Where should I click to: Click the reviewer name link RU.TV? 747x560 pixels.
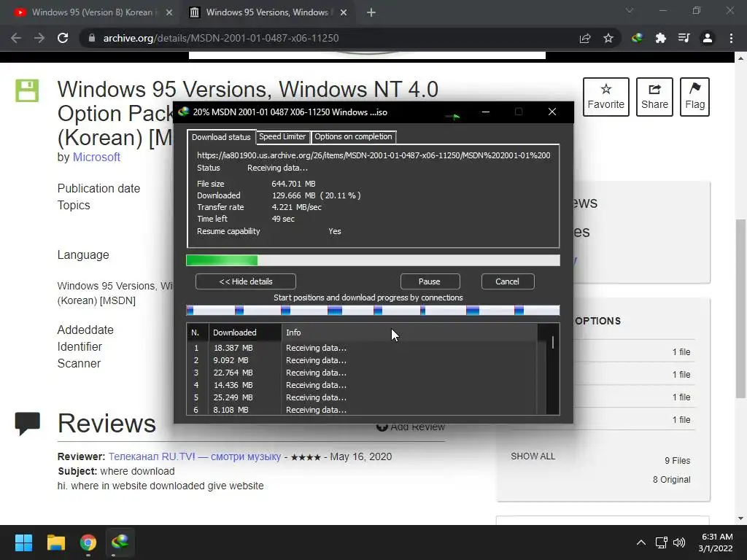(194, 456)
